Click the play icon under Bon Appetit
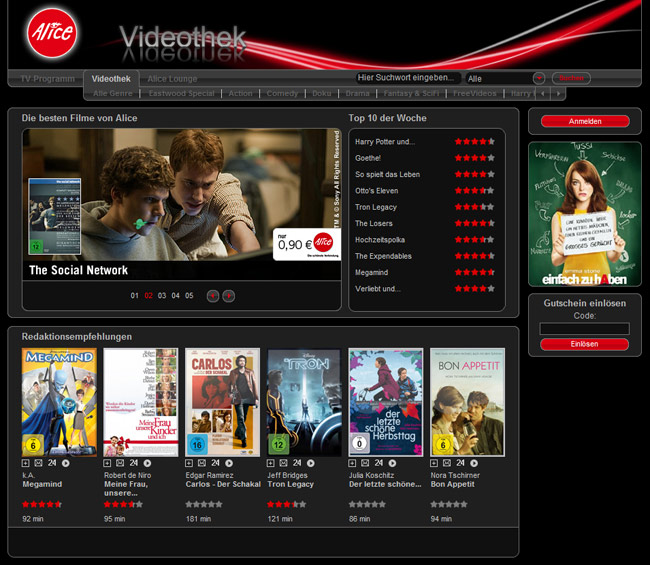 click(474, 463)
